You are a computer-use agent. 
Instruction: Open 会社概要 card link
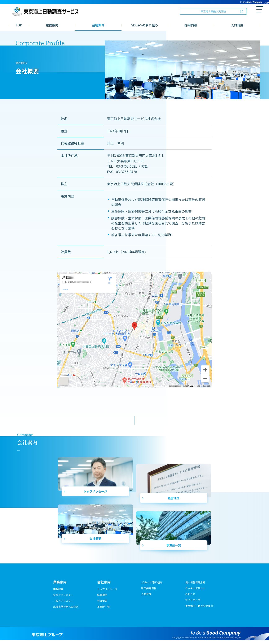coord(95,539)
